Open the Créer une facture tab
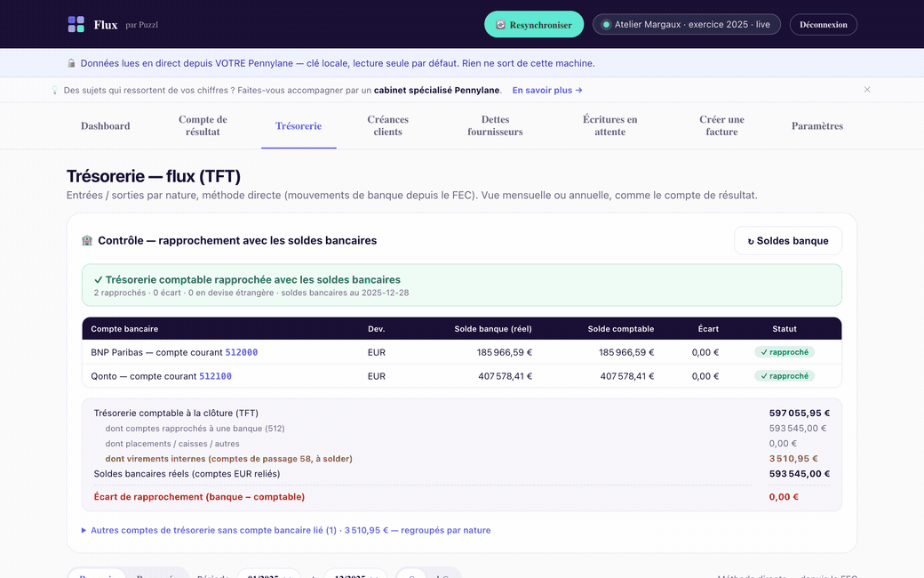 [721, 125]
